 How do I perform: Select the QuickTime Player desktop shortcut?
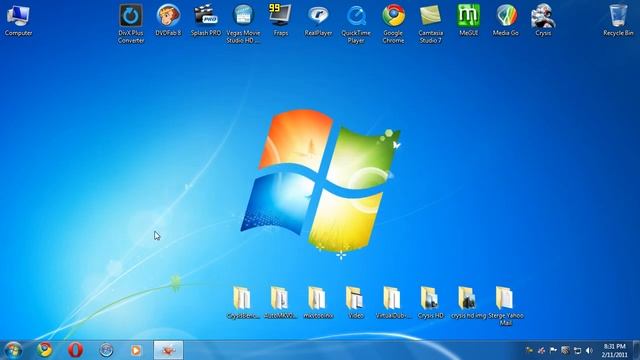[356, 24]
